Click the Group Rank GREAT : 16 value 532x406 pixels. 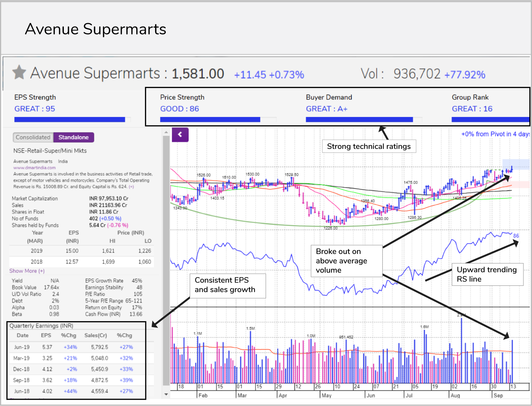[472, 109]
